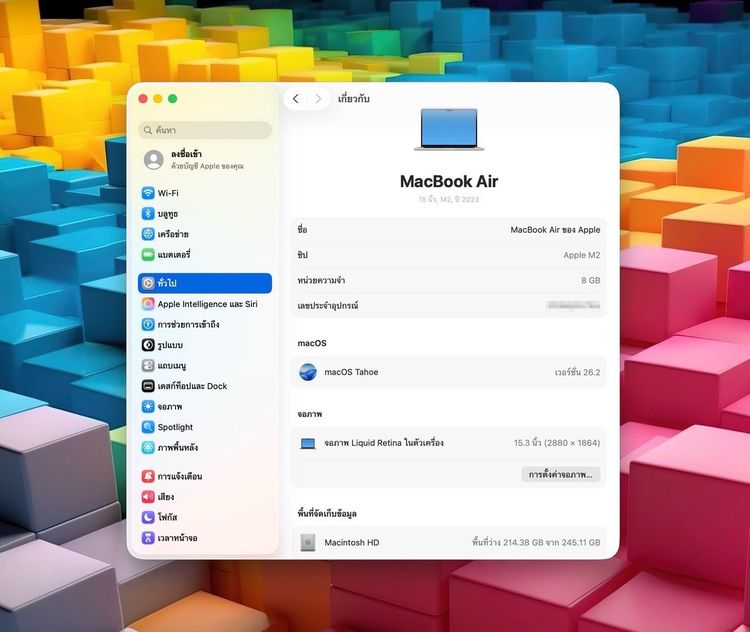The width and height of the screenshot is (750, 632).
Task: Click the ชื่อ (name) row label
Action: [302, 230]
